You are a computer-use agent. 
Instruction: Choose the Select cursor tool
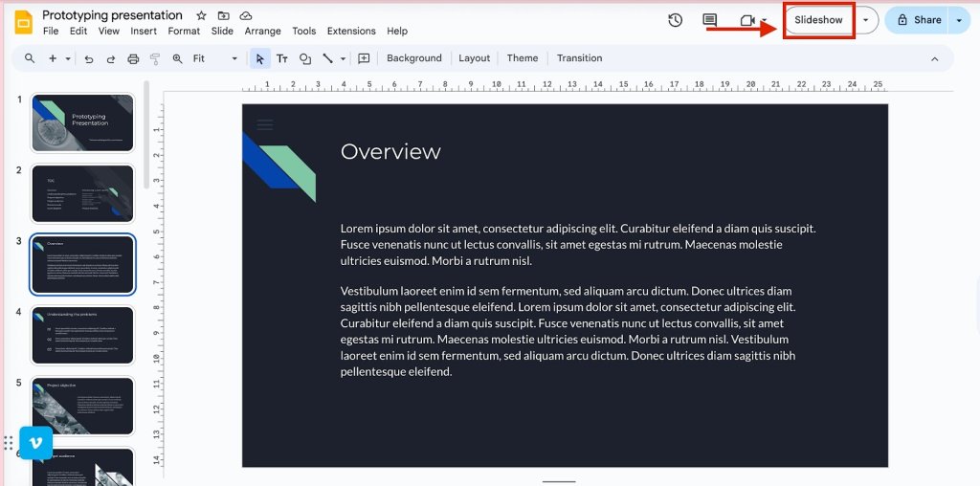click(260, 58)
